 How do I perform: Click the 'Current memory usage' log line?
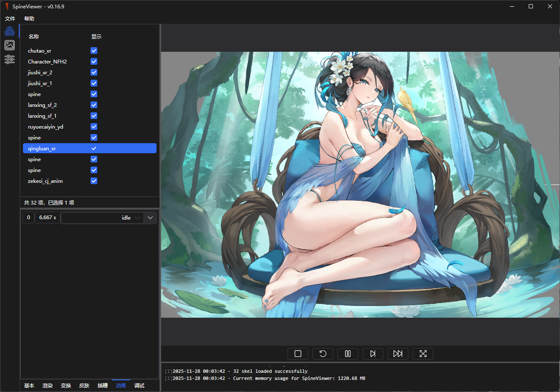tap(265, 378)
